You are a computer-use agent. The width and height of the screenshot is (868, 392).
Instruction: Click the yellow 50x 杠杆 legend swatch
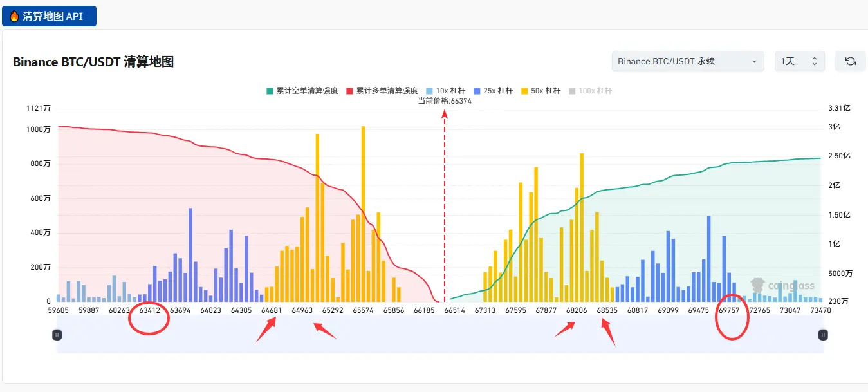click(524, 91)
